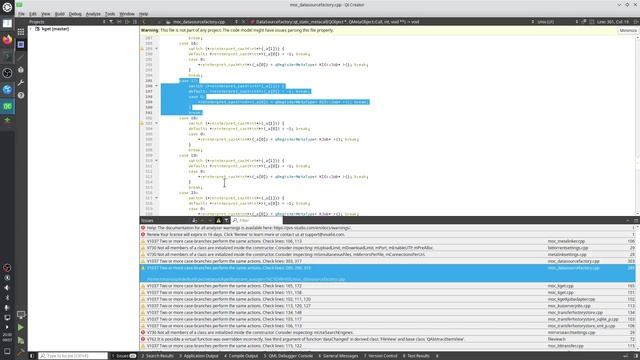The width and height of the screenshot is (640, 360).
Task: Click the volume icon in system tray
Action: [x=7, y=288]
